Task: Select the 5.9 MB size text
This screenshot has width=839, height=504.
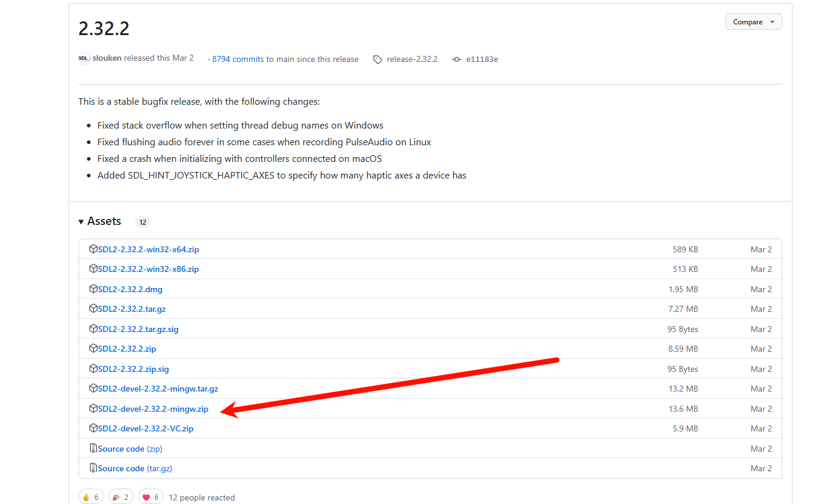Action: click(x=685, y=428)
